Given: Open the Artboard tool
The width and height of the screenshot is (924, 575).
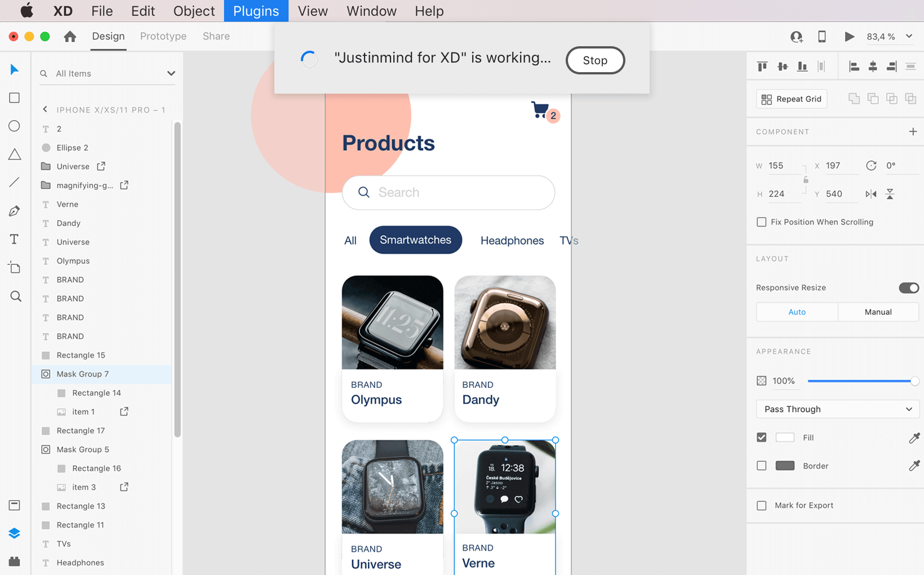Looking at the screenshot, I should [14, 267].
